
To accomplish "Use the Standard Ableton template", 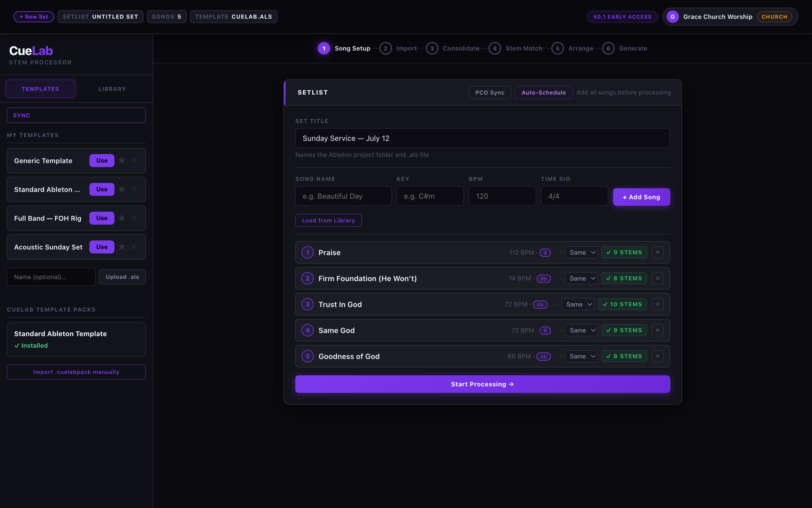I will click(x=102, y=189).
